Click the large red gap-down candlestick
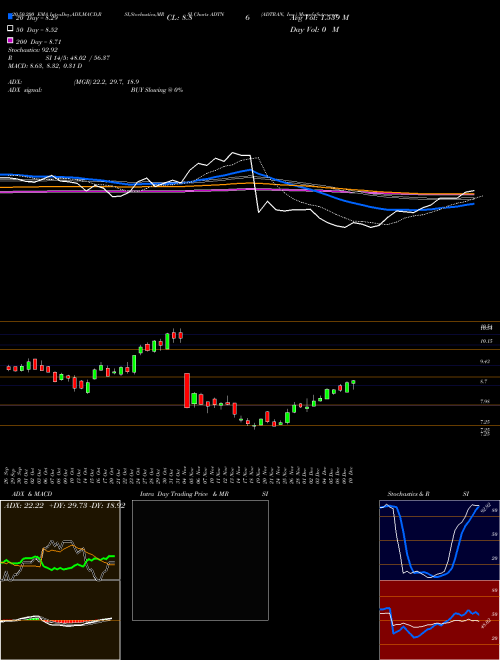500x660 pixels. 187,390
